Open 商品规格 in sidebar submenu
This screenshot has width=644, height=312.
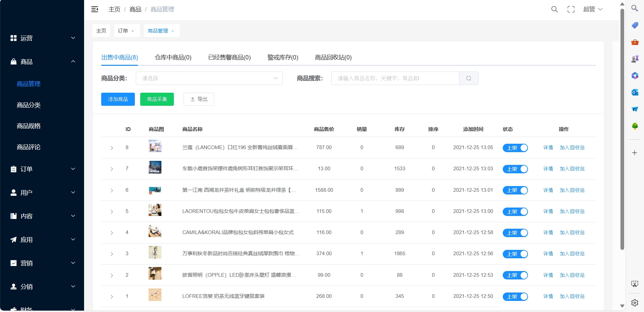(29, 126)
